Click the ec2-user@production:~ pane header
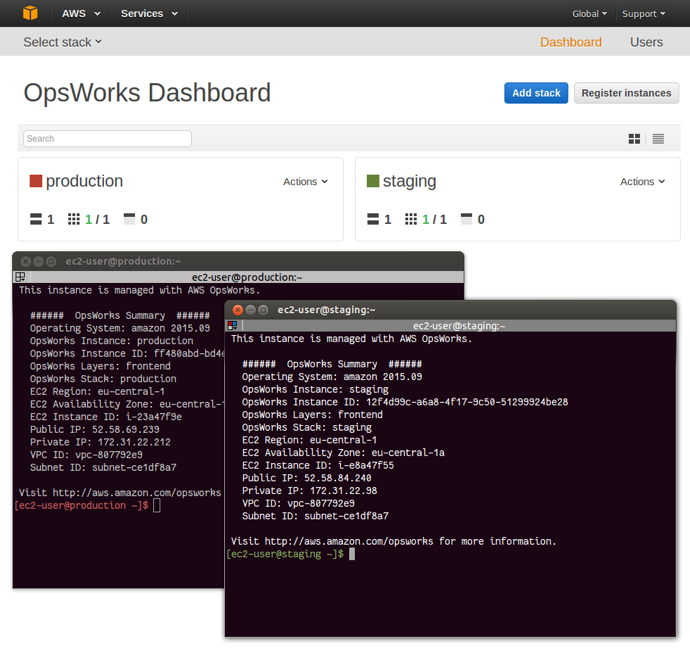Screen dimensions: 690x656 point(247,277)
